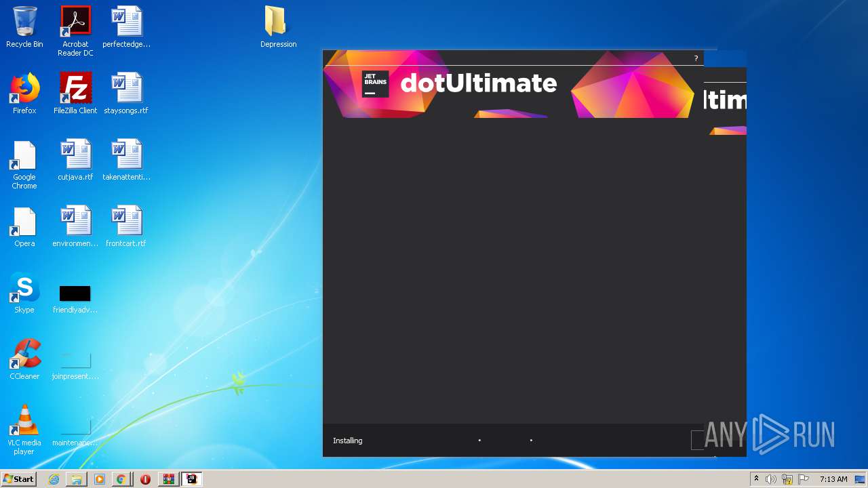Click the help question mark in installer
The image size is (868, 488).
click(x=696, y=58)
